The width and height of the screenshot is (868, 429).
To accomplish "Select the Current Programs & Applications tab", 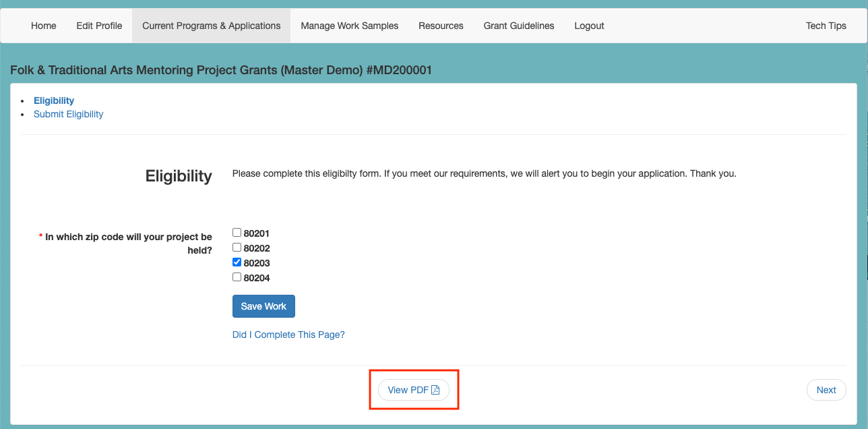I will tap(211, 25).
